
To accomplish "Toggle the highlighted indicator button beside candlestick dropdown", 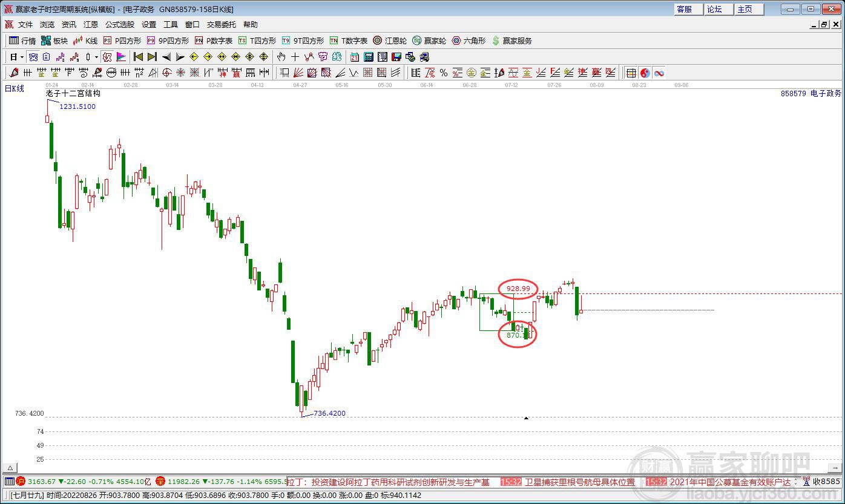I will [x=107, y=57].
